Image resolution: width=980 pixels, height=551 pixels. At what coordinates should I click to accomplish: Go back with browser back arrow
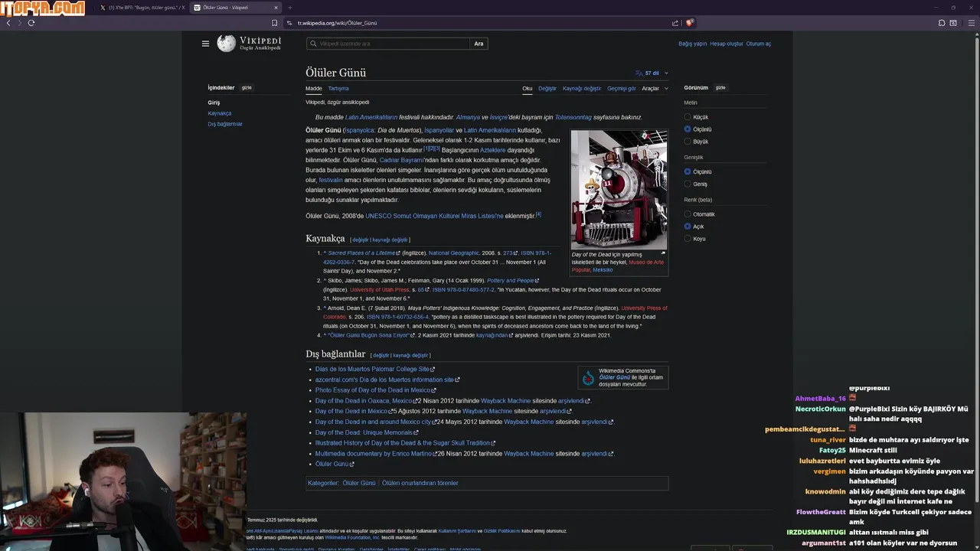pos(8,23)
